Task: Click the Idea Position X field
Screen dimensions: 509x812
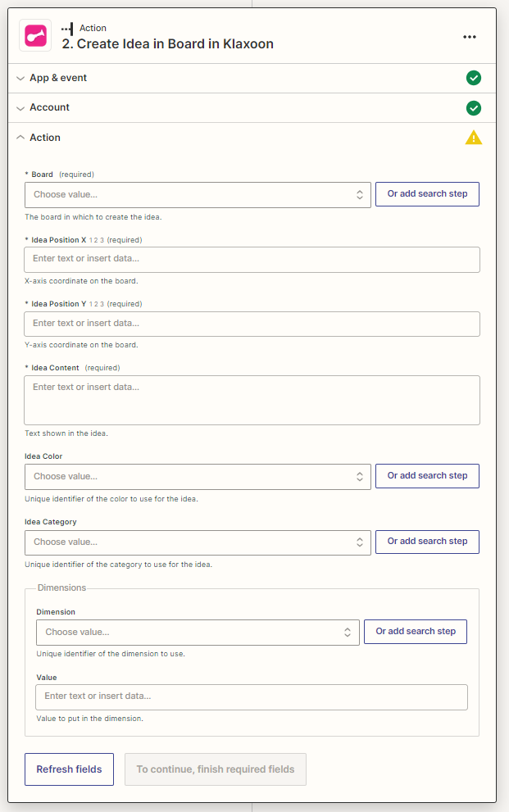Action: [x=252, y=259]
